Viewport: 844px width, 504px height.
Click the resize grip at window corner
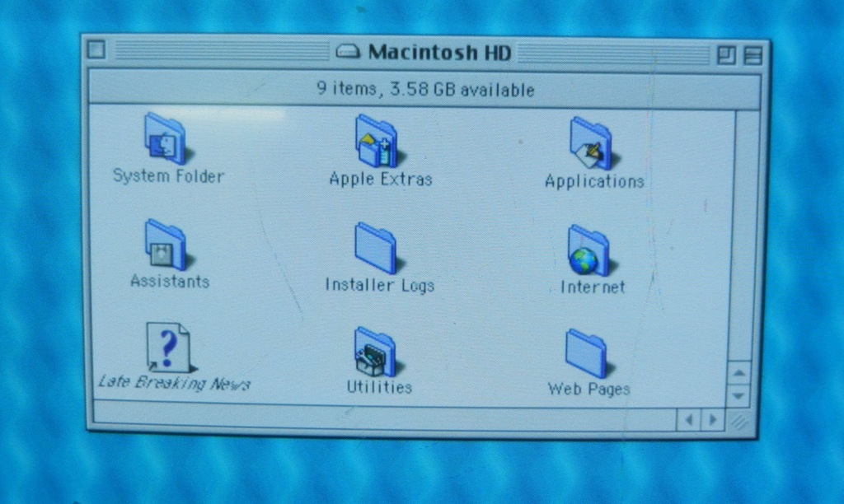click(740, 421)
